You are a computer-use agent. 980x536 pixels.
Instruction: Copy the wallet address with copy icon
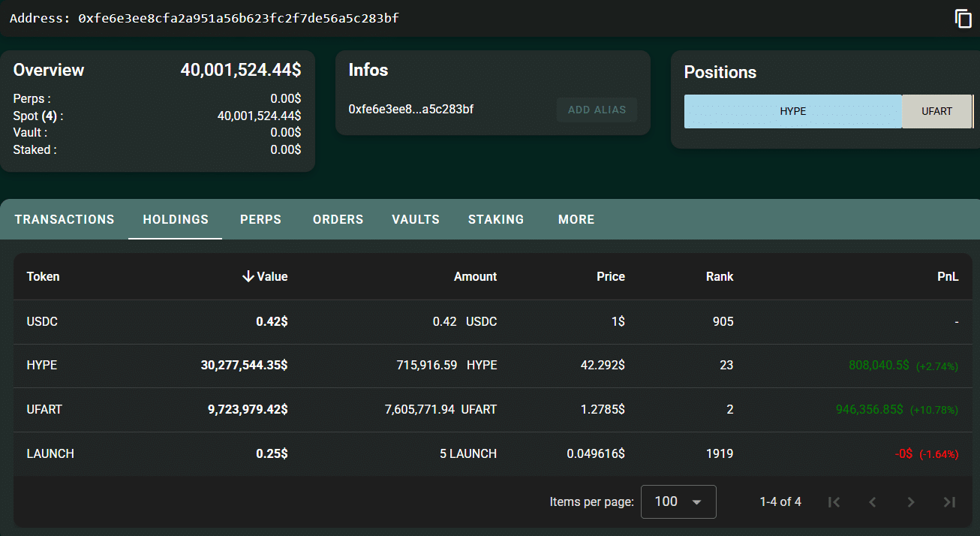point(963,19)
